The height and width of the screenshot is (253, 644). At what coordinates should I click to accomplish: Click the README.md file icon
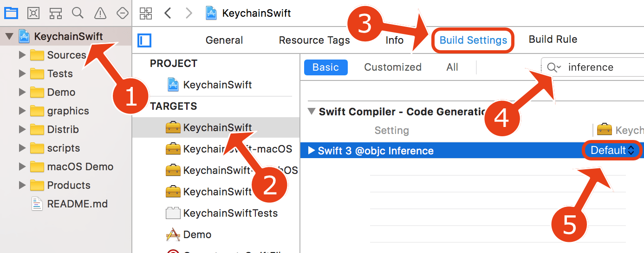pyautogui.click(x=37, y=204)
